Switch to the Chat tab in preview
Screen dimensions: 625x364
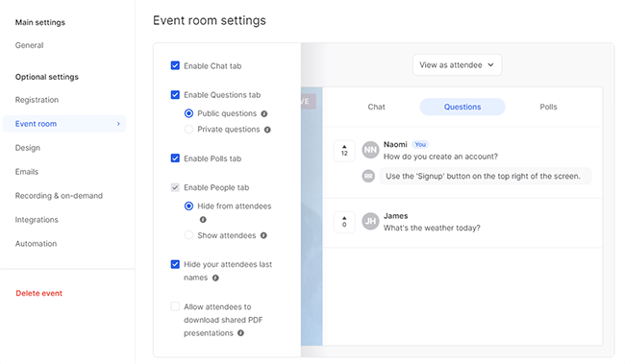click(x=376, y=107)
